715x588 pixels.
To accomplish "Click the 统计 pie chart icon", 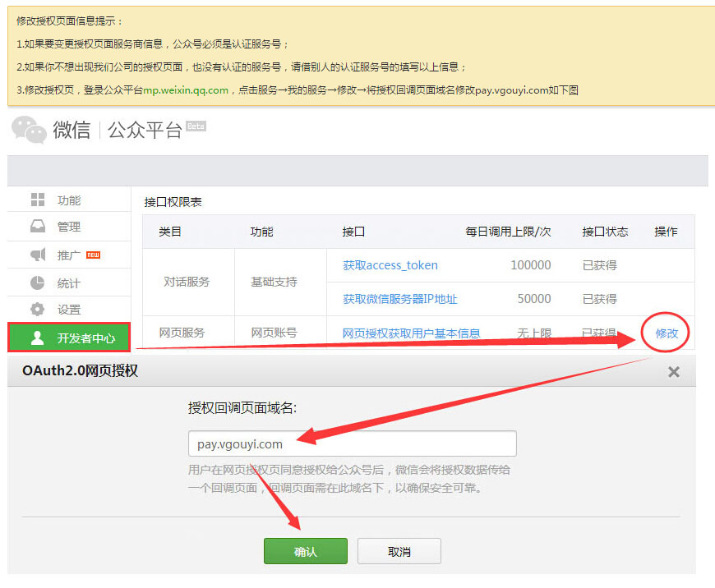I will [38, 283].
